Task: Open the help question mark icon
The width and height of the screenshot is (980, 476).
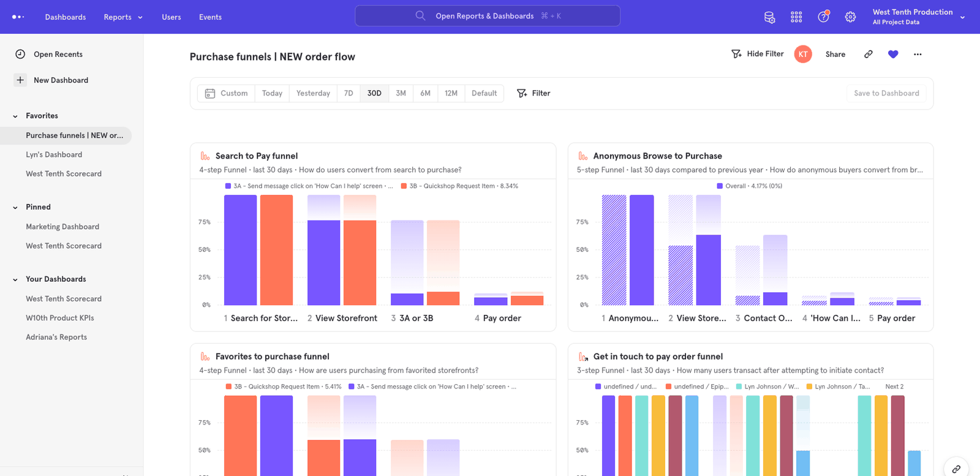Action: point(823,17)
